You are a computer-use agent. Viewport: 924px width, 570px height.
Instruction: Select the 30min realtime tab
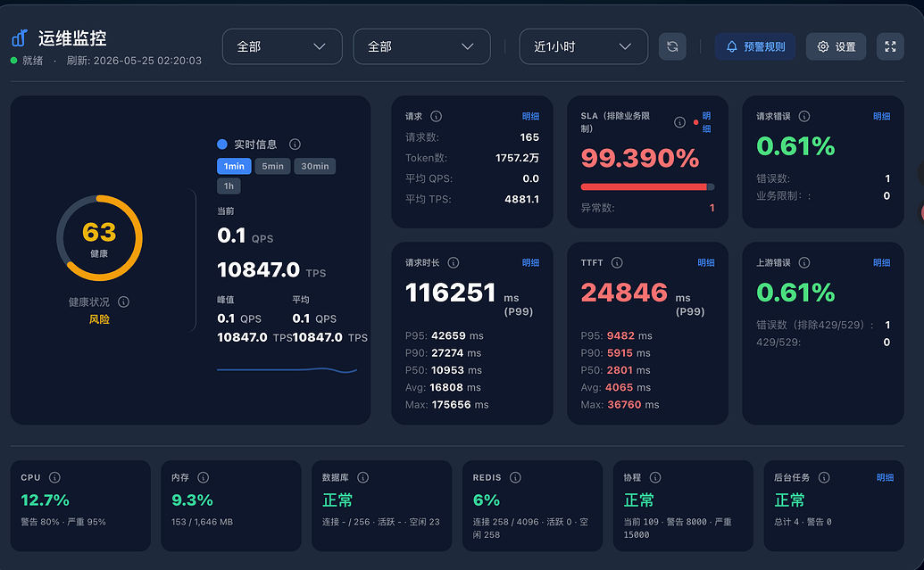pos(315,166)
